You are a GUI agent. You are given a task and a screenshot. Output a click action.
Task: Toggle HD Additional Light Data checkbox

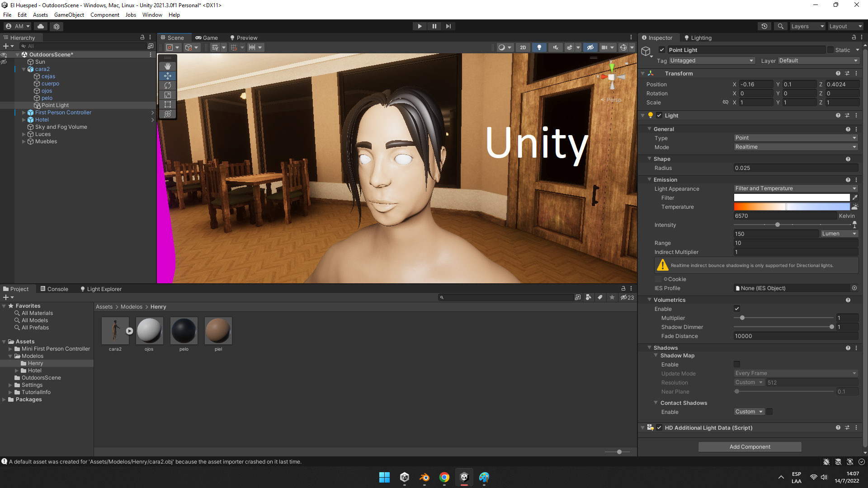point(659,428)
